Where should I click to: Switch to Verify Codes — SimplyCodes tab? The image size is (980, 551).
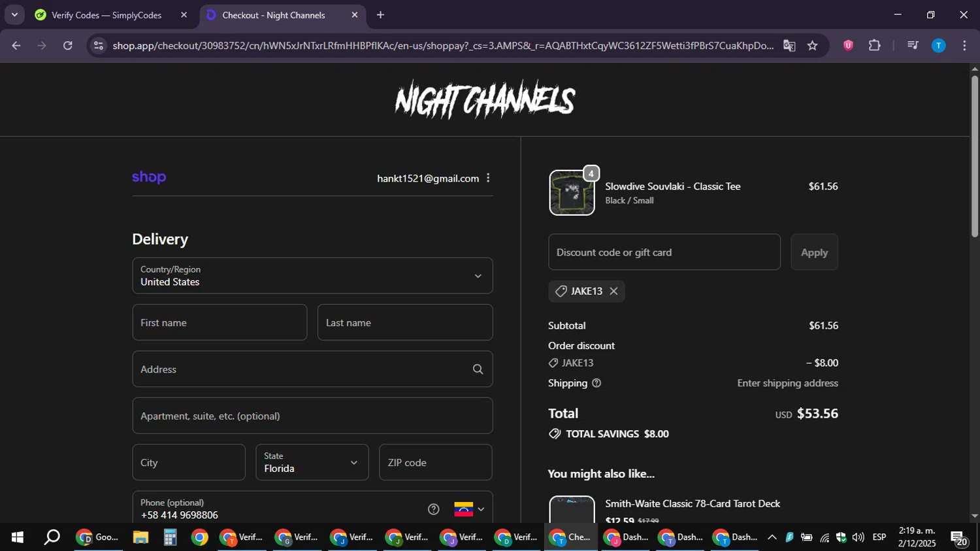[106, 15]
